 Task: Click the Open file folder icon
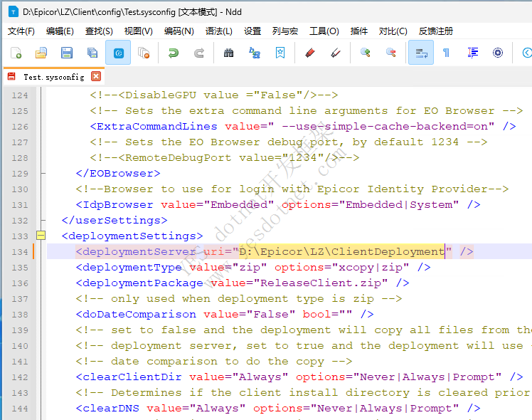click(41, 53)
